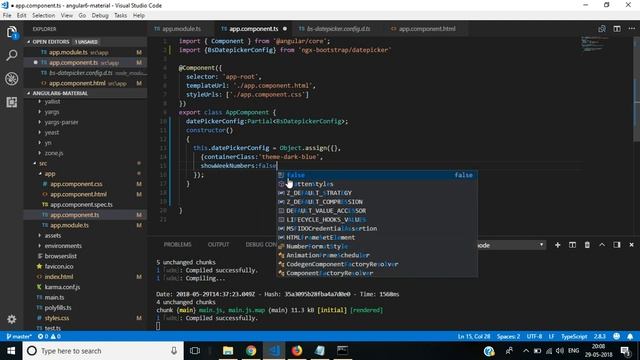Open the Manage gear icon
This screenshot has height=360, width=640.
tap(11, 319)
